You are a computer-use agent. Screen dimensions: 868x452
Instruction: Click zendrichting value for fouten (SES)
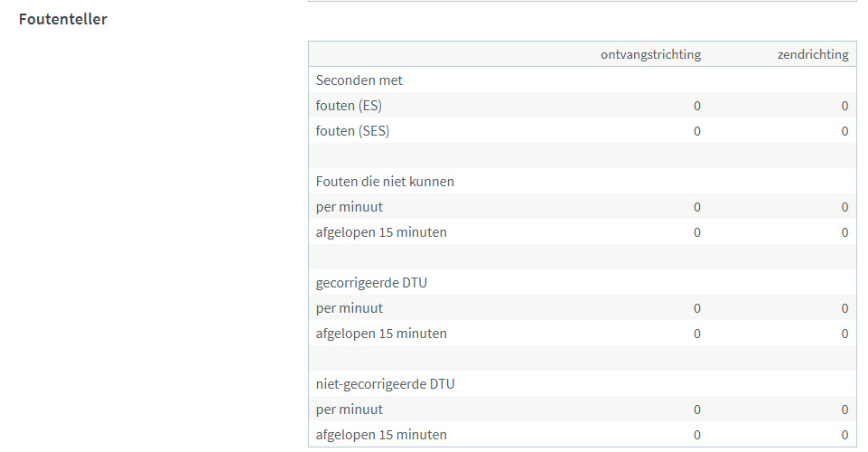pos(845,131)
